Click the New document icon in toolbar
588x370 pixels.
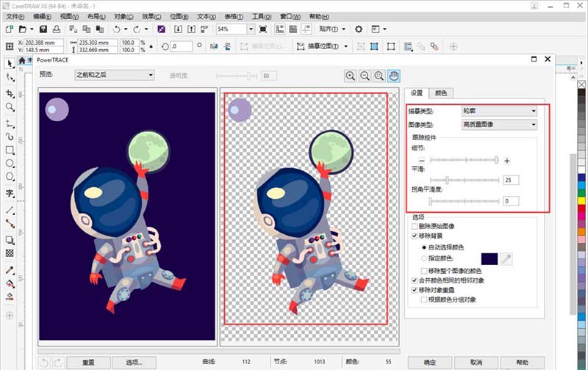tap(10, 29)
